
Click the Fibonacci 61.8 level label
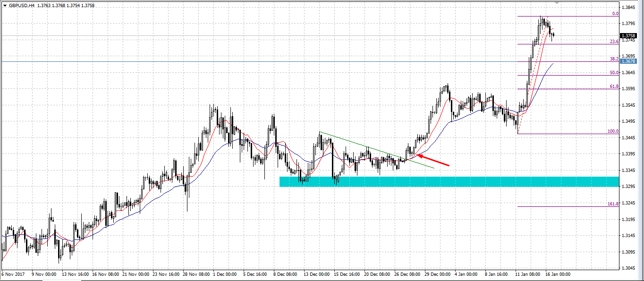pyautogui.click(x=614, y=86)
